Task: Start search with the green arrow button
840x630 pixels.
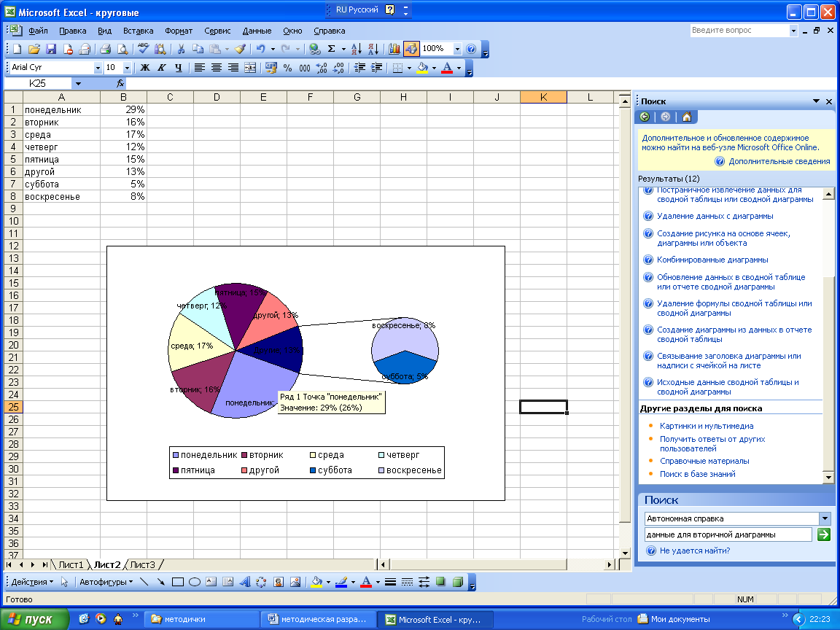Action: click(824, 534)
